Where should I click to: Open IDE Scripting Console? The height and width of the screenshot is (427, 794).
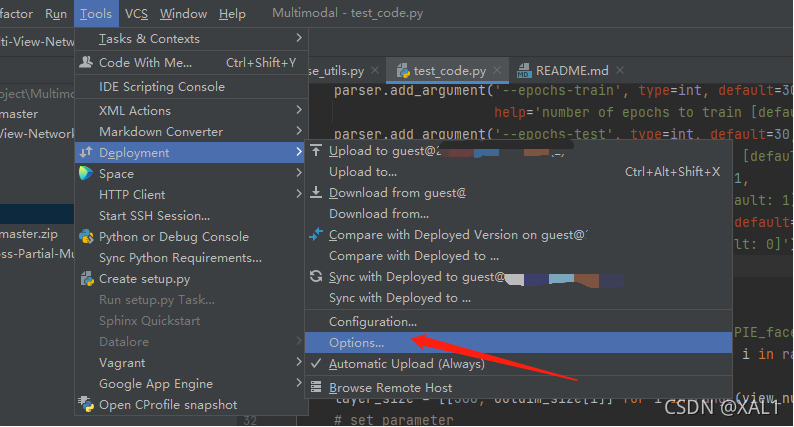tap(191, 87)
